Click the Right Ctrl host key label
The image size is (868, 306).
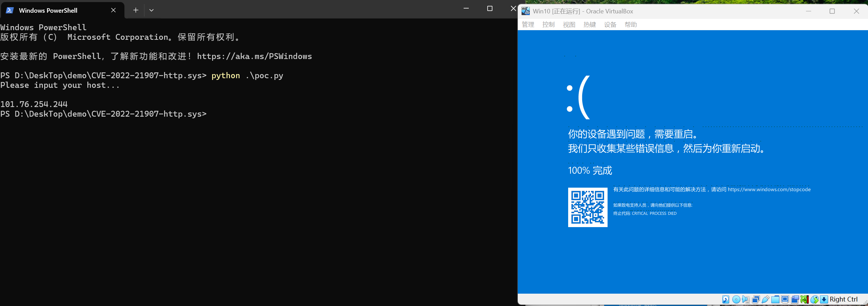[844, 299]
